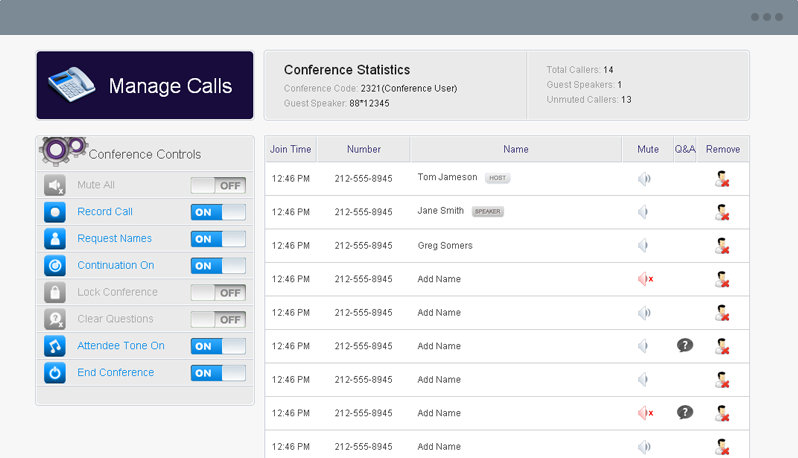This screenshot has width=798, height=458.
Task: Click the Request Names label link
Action: click(115, 238)
